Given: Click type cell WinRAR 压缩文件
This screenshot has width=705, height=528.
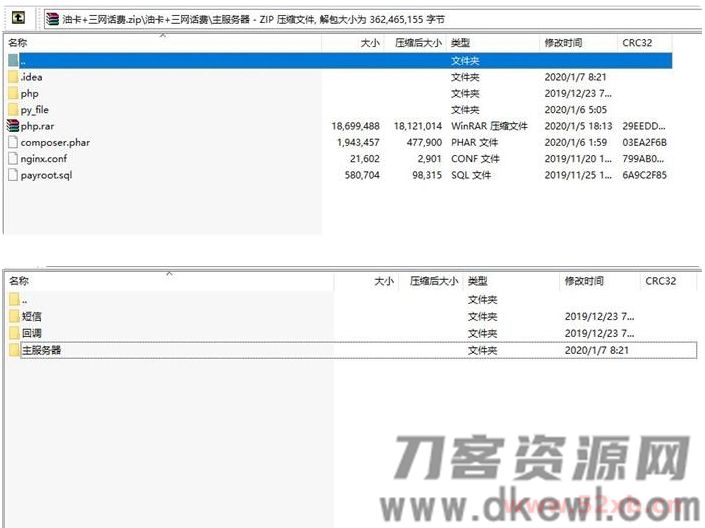Looking at the screenshot, I should click(489, 126).
